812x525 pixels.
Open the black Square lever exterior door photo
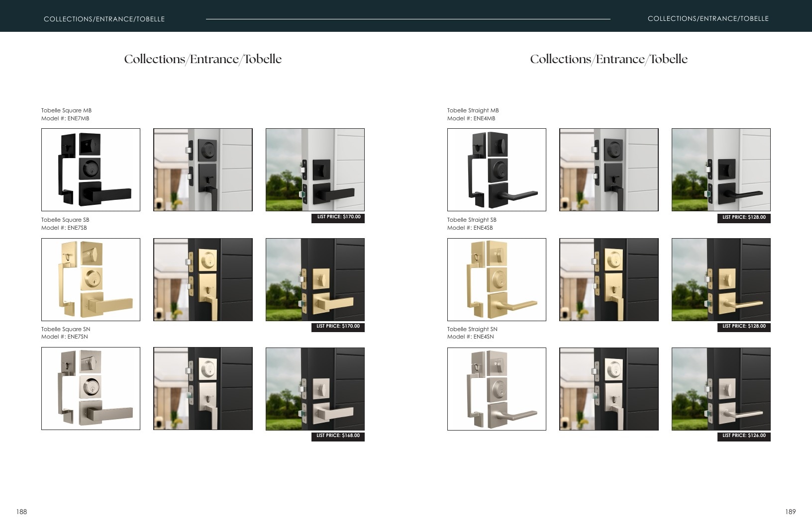pyautogui.click(x=315, y=170)
